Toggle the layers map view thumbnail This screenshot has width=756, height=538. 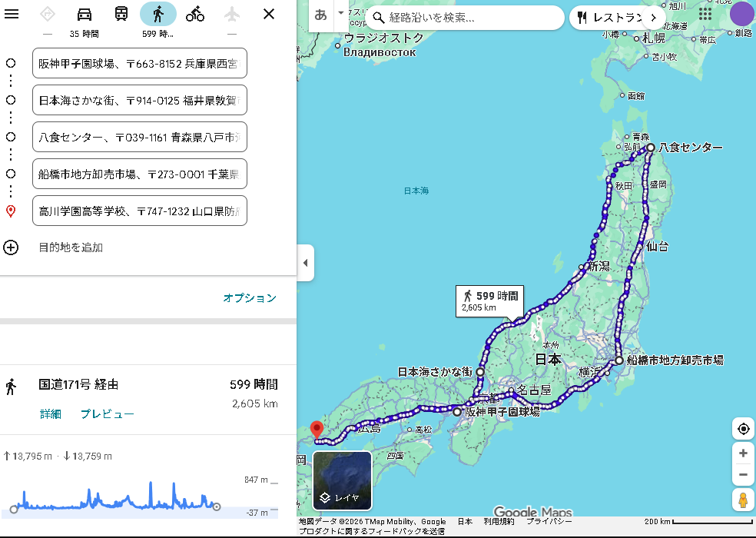pos(342,480)
